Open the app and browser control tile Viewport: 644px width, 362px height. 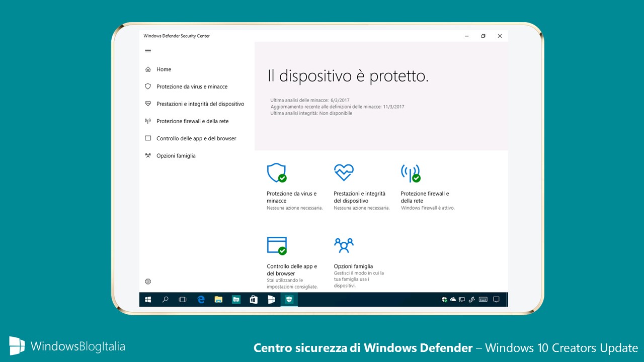[x=293, y=262]
